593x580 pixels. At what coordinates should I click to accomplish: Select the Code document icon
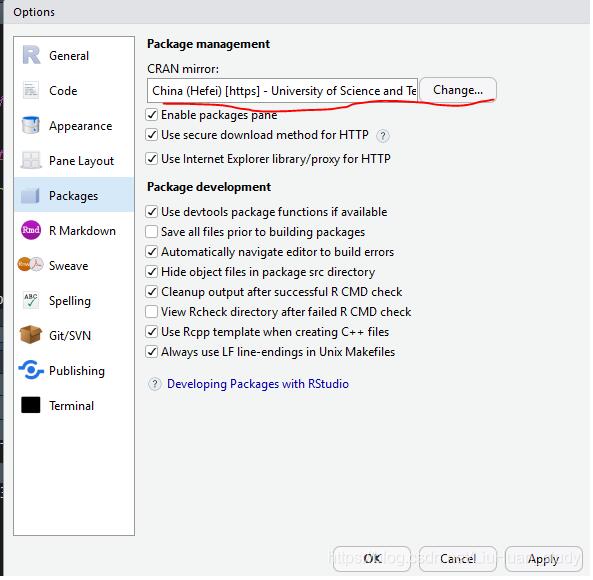31,91
